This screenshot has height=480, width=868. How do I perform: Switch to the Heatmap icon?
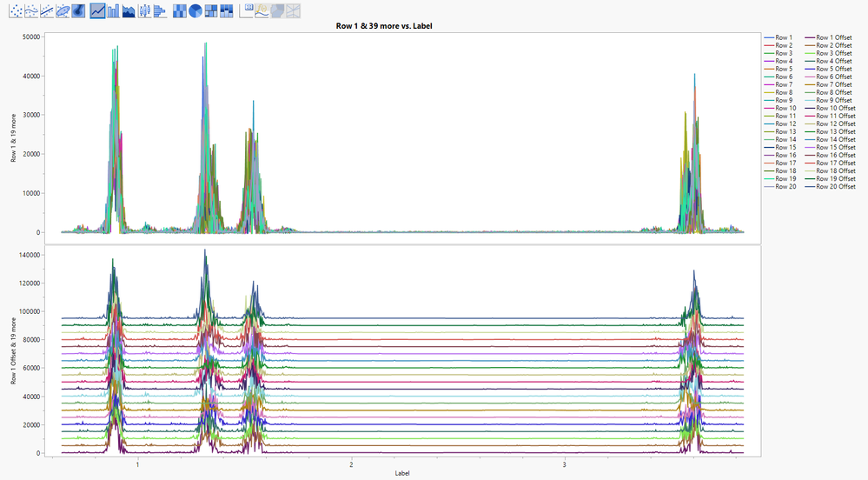coord(180,10)
